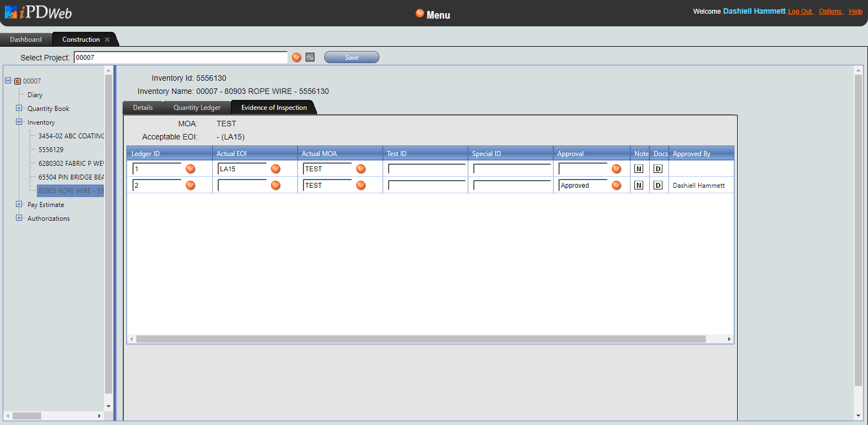Close the Construction tab with the X
This screenshot has width=868, height=425.
(x=107, y=40)
